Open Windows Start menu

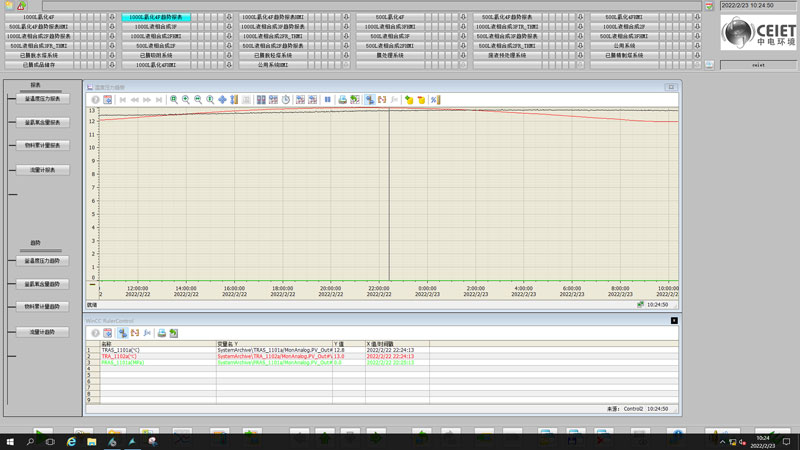(x=10, y=442)
